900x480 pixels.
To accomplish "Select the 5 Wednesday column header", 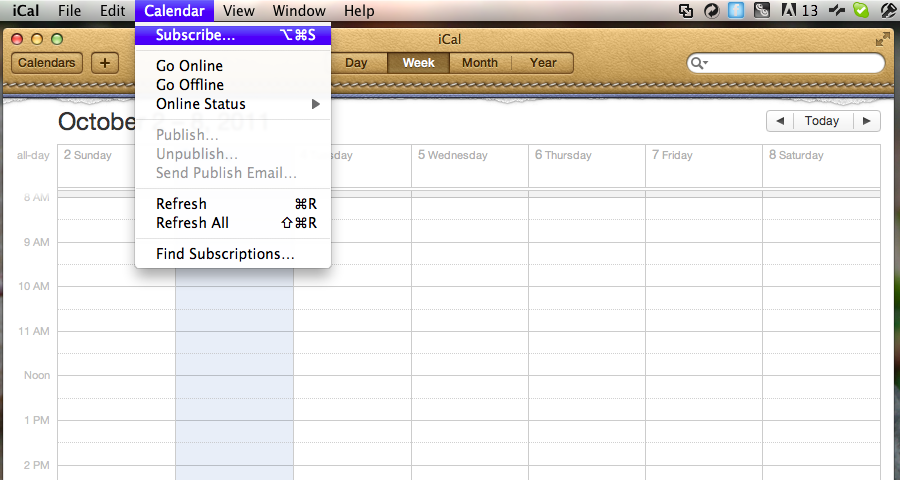I will (453, 155).
